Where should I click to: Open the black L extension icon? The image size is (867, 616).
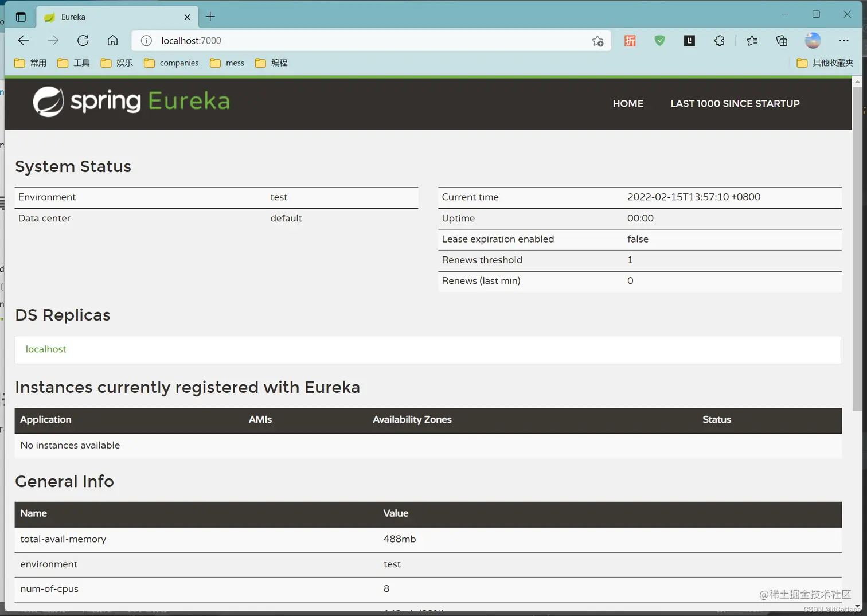pyautogui.click(x=690, y=41)
